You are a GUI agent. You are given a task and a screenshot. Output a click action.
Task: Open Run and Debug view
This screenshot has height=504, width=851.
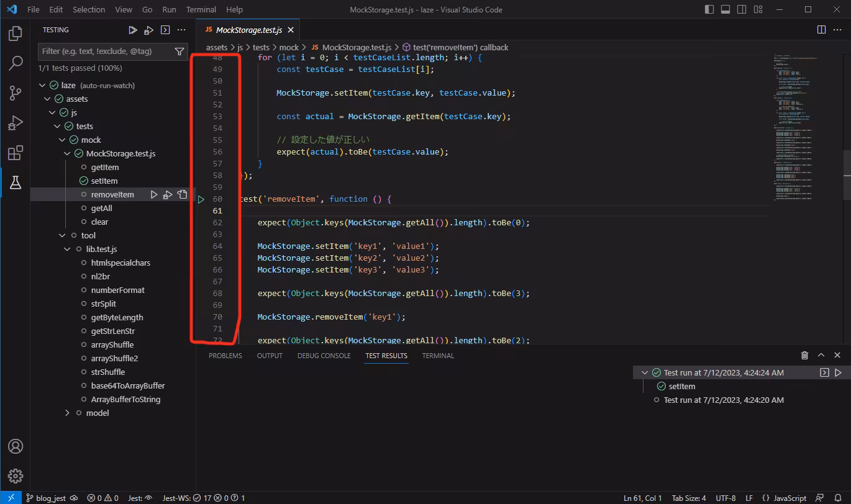pyautogui.click(x=16, y=123)
